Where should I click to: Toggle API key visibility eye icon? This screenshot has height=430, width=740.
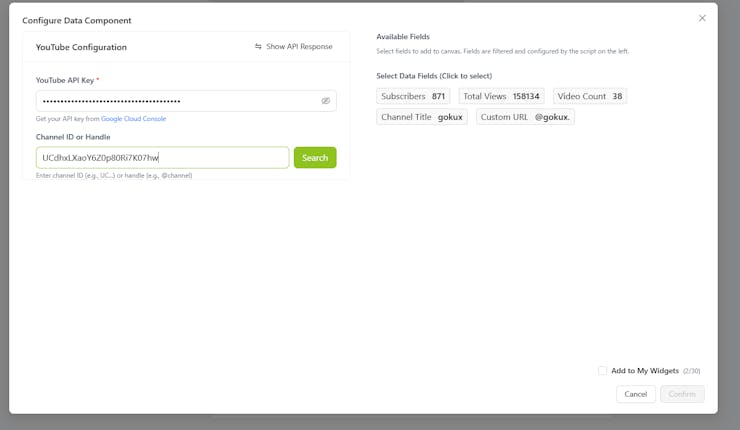[x=326, y=101]
